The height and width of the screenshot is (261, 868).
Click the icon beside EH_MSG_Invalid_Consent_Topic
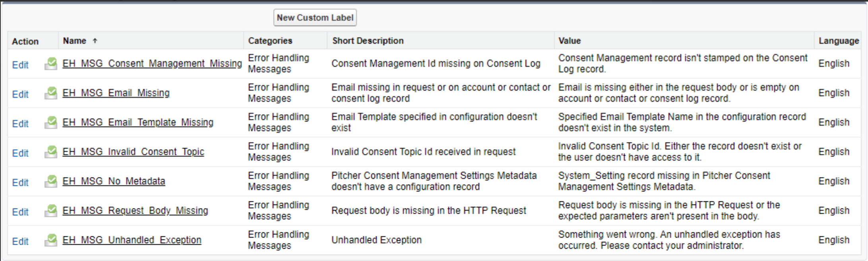tap(50, 152)
